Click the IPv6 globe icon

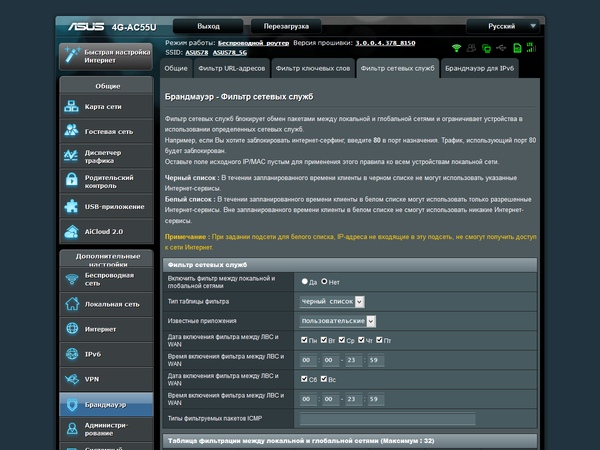[72, 354]
